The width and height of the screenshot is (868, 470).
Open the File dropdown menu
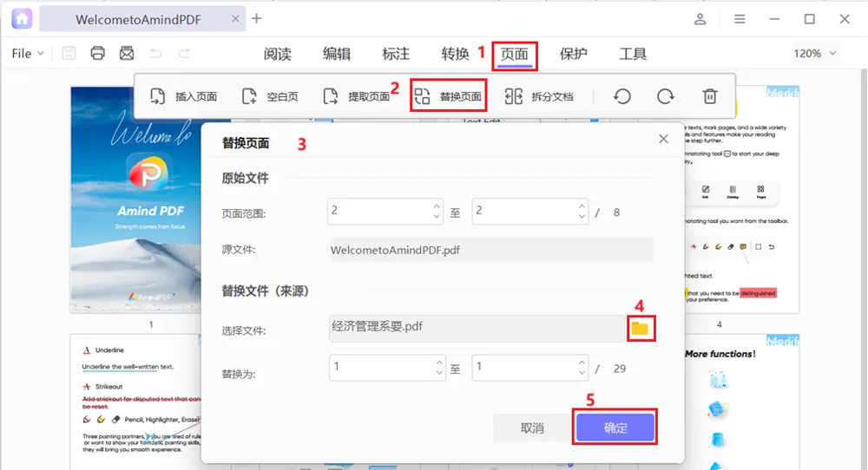pos(28,53)
